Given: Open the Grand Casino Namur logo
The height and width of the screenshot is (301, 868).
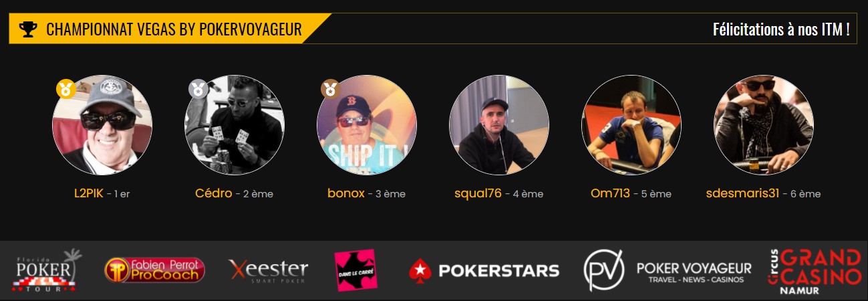Looking at the screenshot, I should 815,271.
